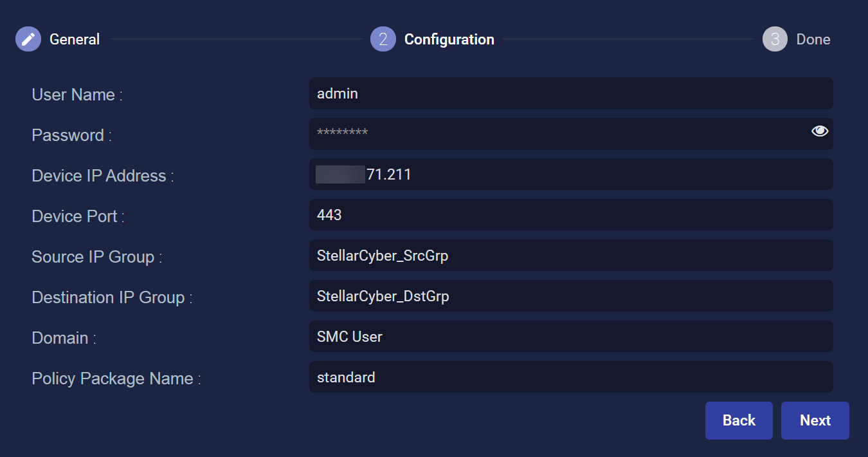Image resolution: width=868 pixels, height=457 pixels.
Task: Focus the User Name field containing admin
Action: [x=570, y=94]
